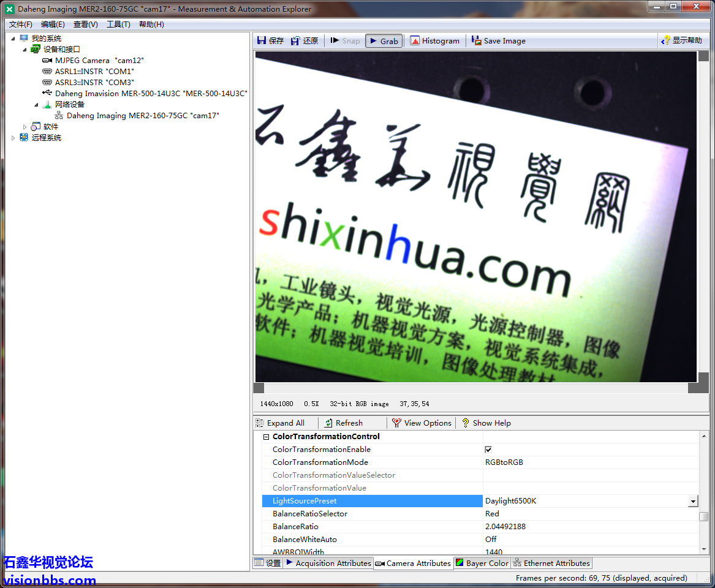Open the Histogram tool icon
The width and height of the screenshot is (715, 588).
click(415, 41)
